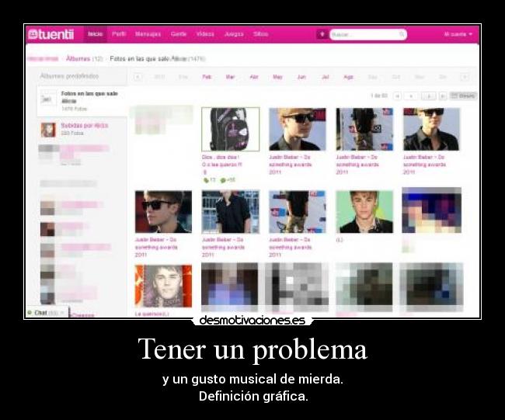This screenshot has width=505, height=420.
Task: Click inside the Buscar search field
Action: point(367,34)
